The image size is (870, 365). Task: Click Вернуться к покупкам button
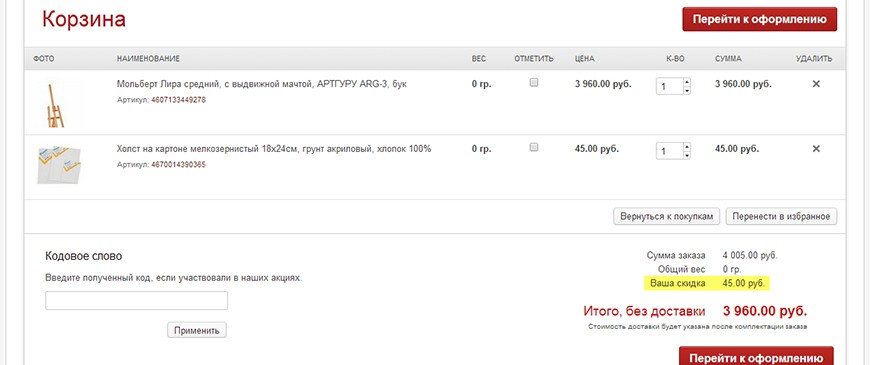point(666,216)
